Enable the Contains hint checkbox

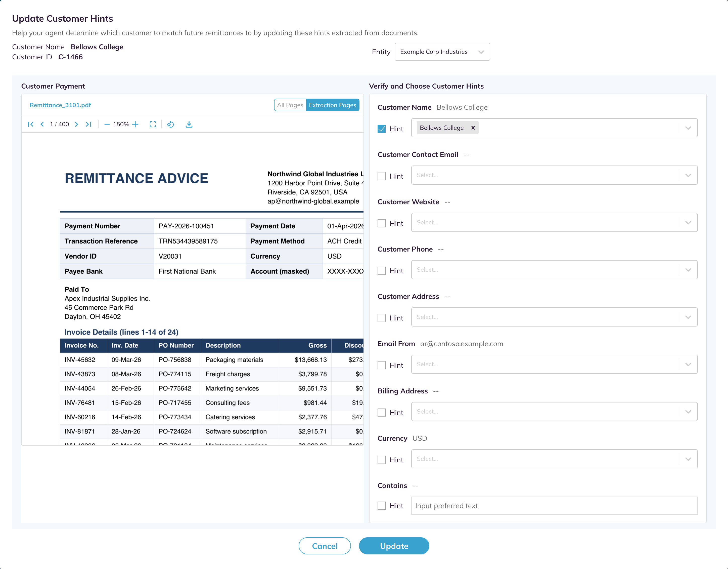click(381, 506)
